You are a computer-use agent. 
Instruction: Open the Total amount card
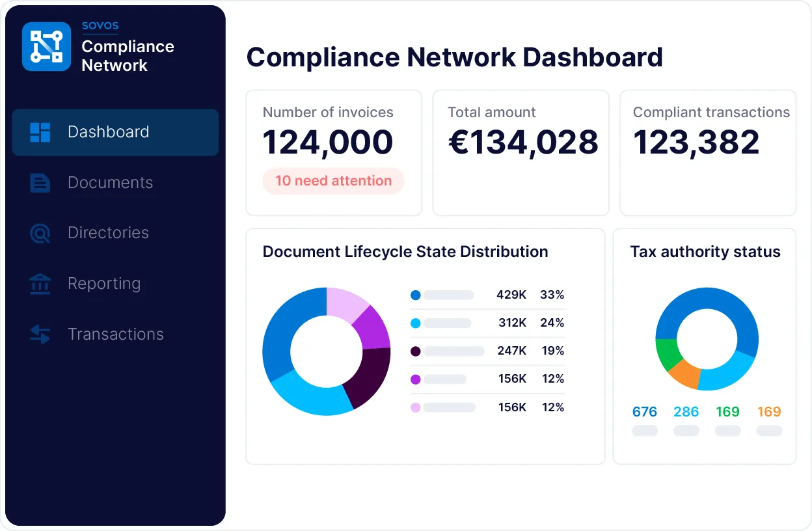click(x=521, y=153)
